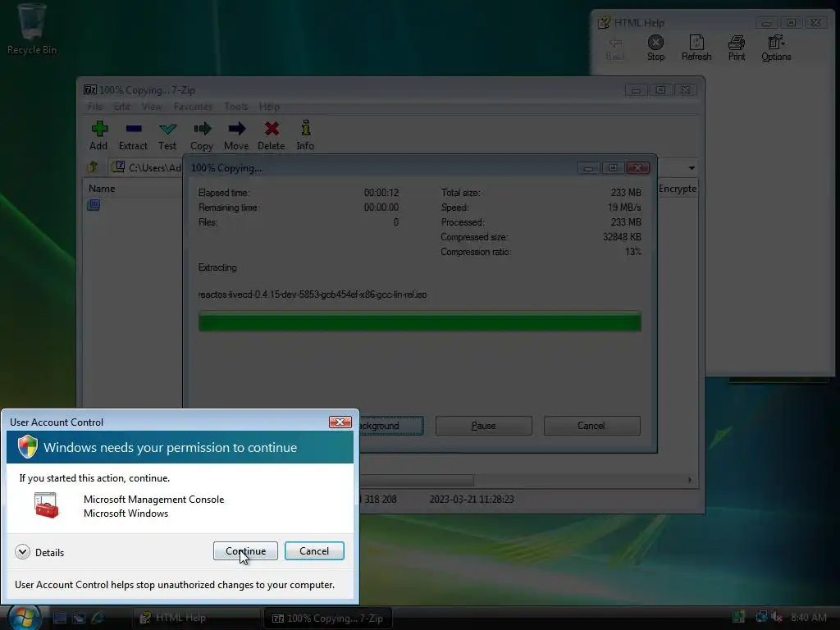Click the Move toolbar icon
The width and height of the screenshot is (840, 630).
[236, 129]
